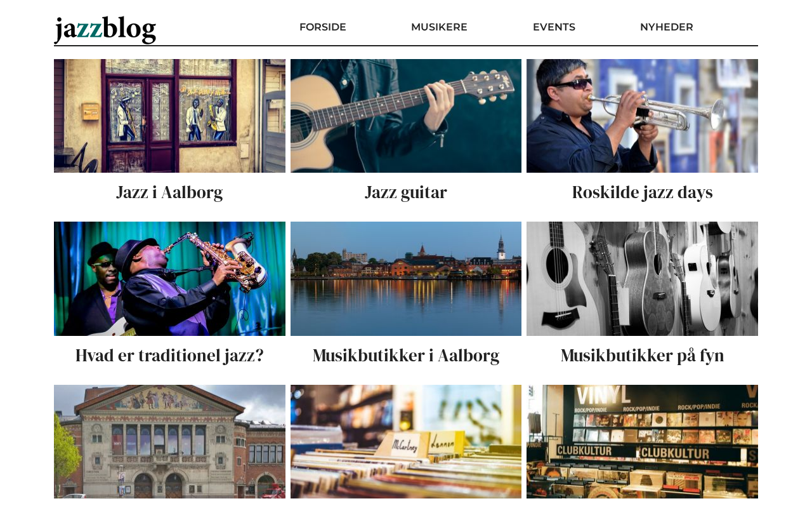The width and height of the screenshot is (812, 508).
Task: Open the Musikbutikker på fyn title
Action: (642, 356)
